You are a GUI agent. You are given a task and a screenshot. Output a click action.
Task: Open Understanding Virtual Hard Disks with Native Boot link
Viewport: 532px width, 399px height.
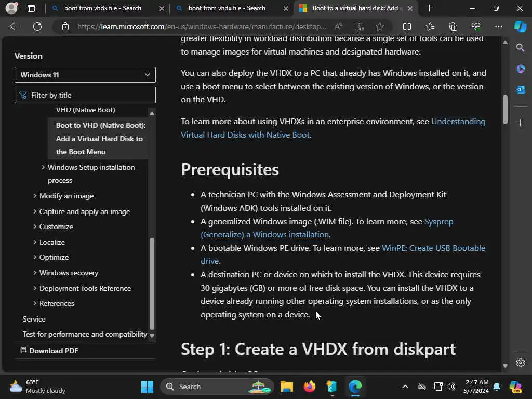click(333, 128)
